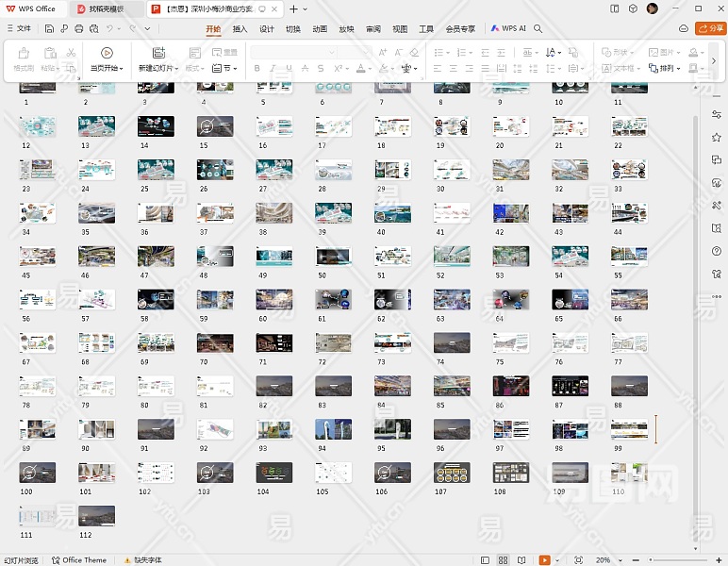Click the 缺失字体 missing fonts warning
This screenshot has width=728, height=566.
pyautogui.click(x=144, y=560)
